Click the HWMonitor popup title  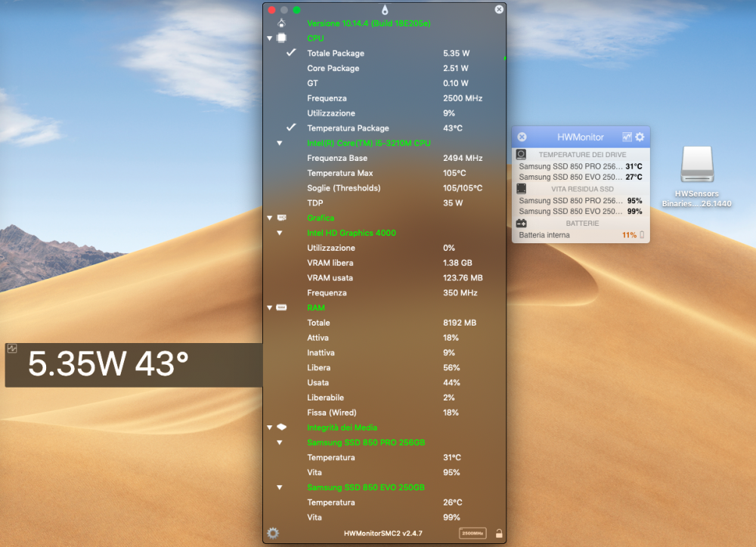click(581, 137)
